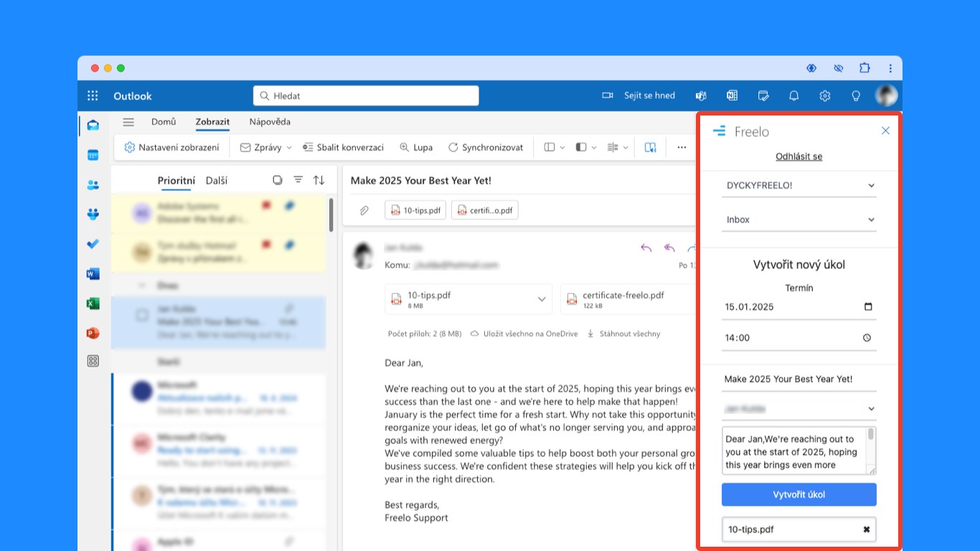Click the blue diamond extension icon
Image resolution: width=980 pixels, height=551 pixels.
coord(811,68)
